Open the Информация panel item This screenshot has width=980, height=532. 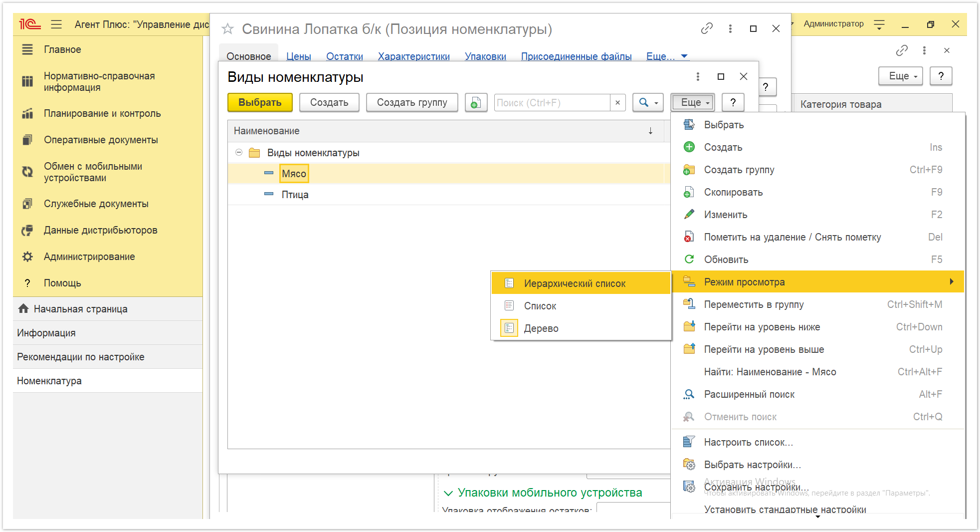108,333
